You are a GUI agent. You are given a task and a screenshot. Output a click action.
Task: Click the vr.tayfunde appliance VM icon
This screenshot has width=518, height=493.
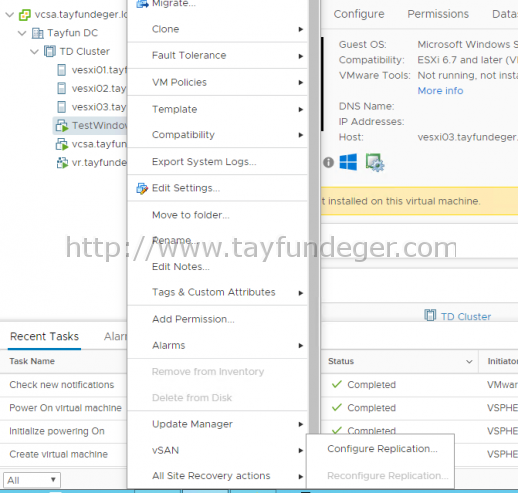62,163
